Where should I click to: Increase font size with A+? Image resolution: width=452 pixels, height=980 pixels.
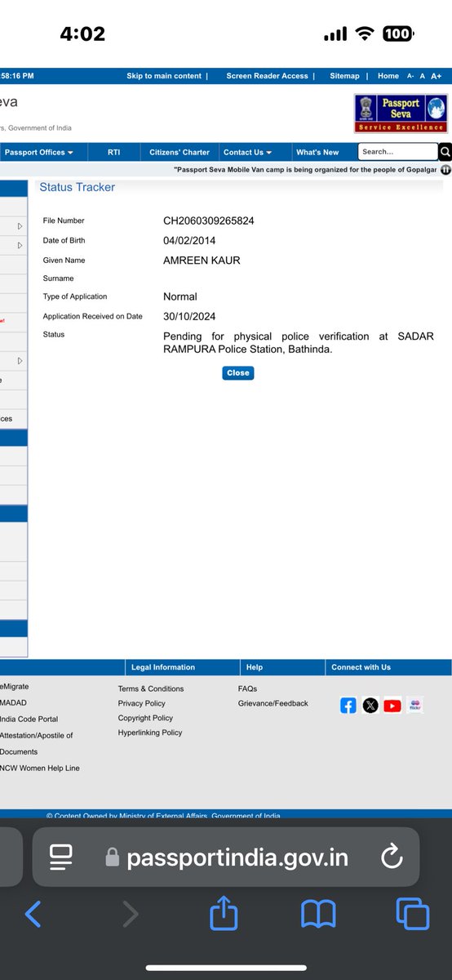[436, 76]
